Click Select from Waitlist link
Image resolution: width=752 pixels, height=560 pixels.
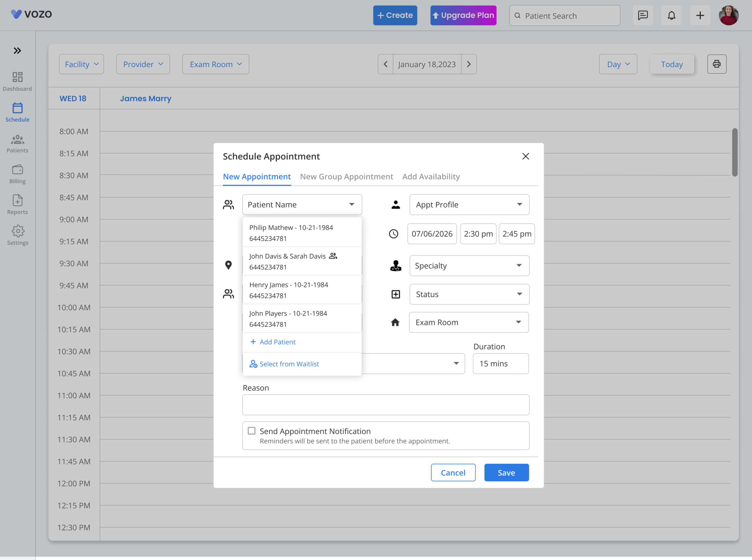tap(284, 364)
